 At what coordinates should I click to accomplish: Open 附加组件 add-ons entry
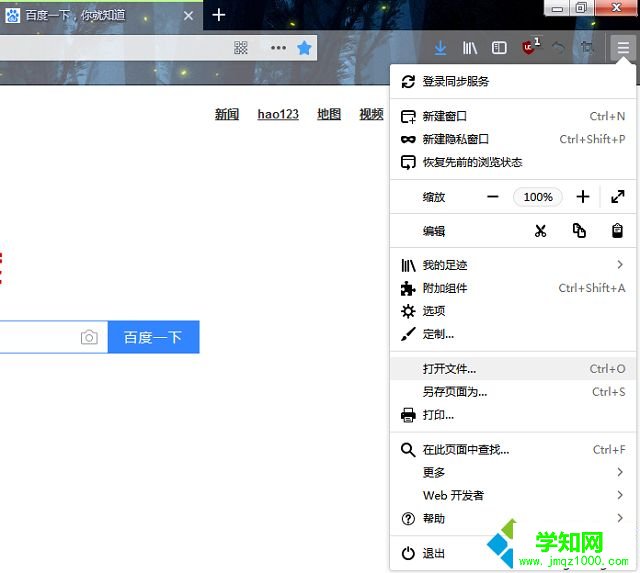coord(513,288)
